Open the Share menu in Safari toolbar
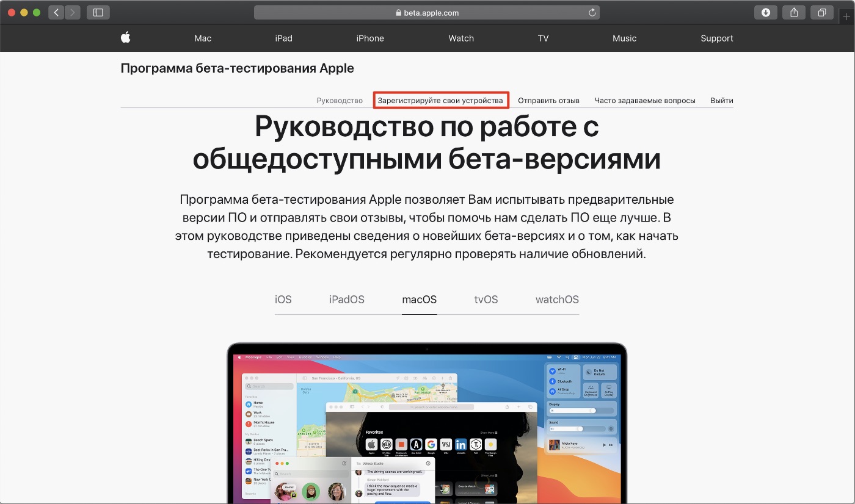This screenshot has width=855, height=504. pyautogui.click(x=794, y=12)
